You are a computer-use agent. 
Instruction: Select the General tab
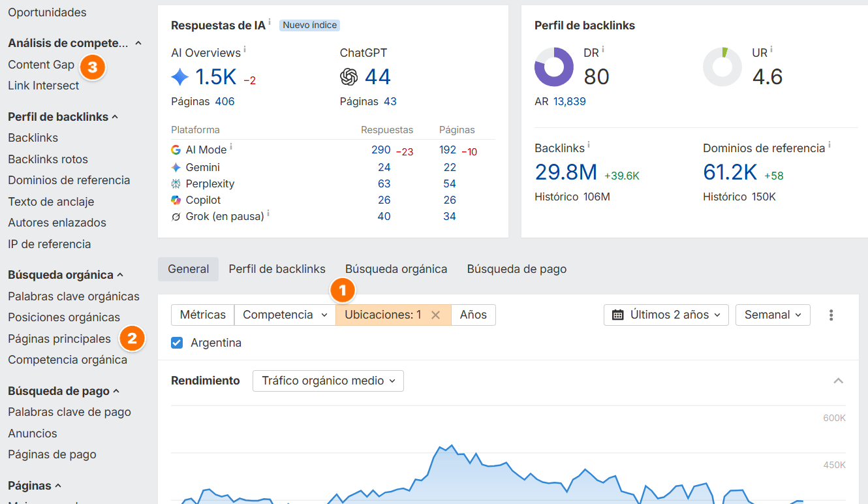[x=189, y=269]
